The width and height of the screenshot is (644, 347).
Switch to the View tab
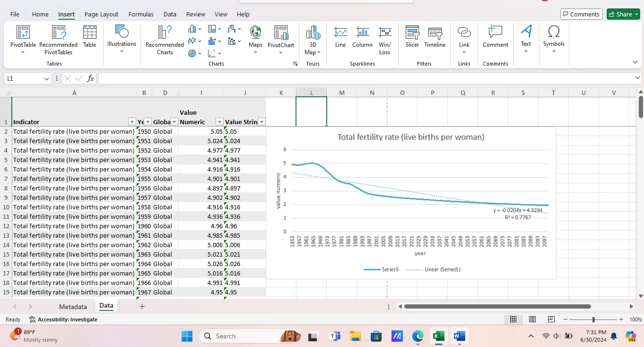221,14
